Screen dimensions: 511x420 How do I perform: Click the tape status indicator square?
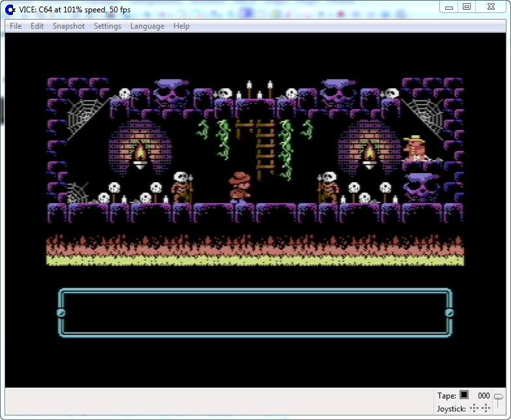click(464, 395)
